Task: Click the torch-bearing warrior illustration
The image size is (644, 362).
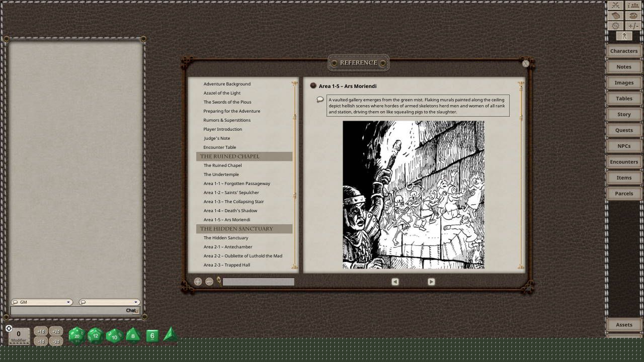Action: click(x=414, y=195)
